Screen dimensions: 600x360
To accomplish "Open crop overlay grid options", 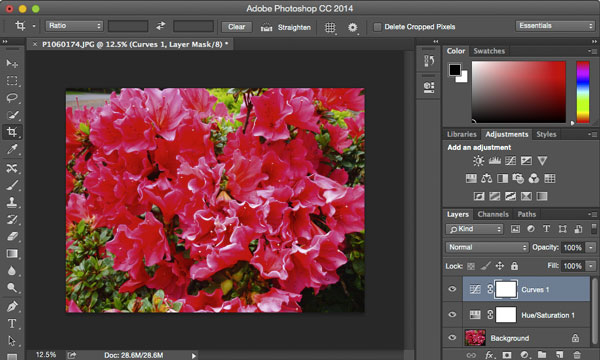I will 330,27.
